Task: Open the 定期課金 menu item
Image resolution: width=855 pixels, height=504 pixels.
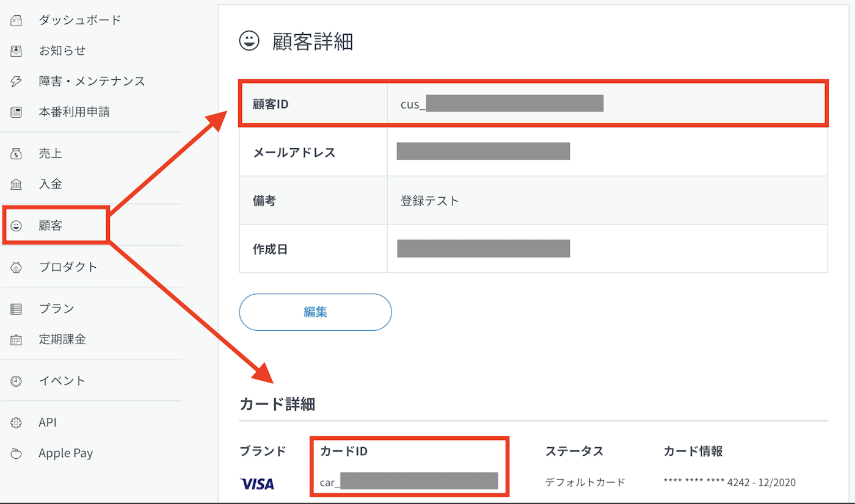Action: 62,339
